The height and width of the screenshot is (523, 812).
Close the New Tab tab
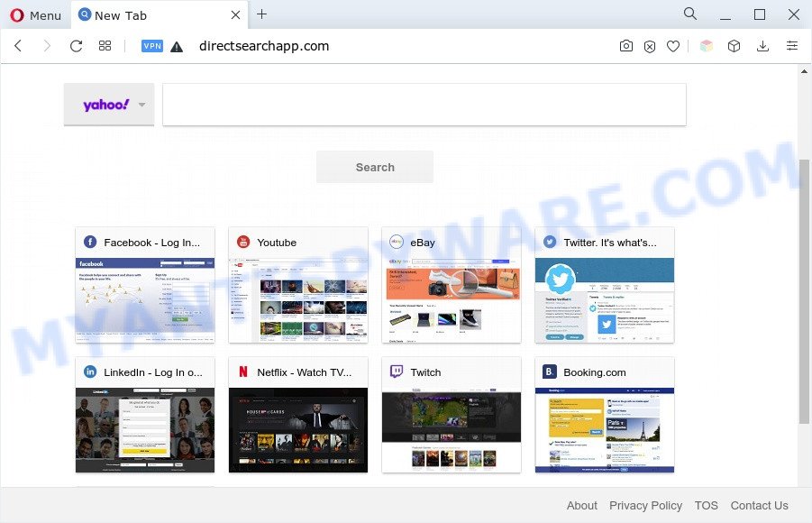click(235, 15)
